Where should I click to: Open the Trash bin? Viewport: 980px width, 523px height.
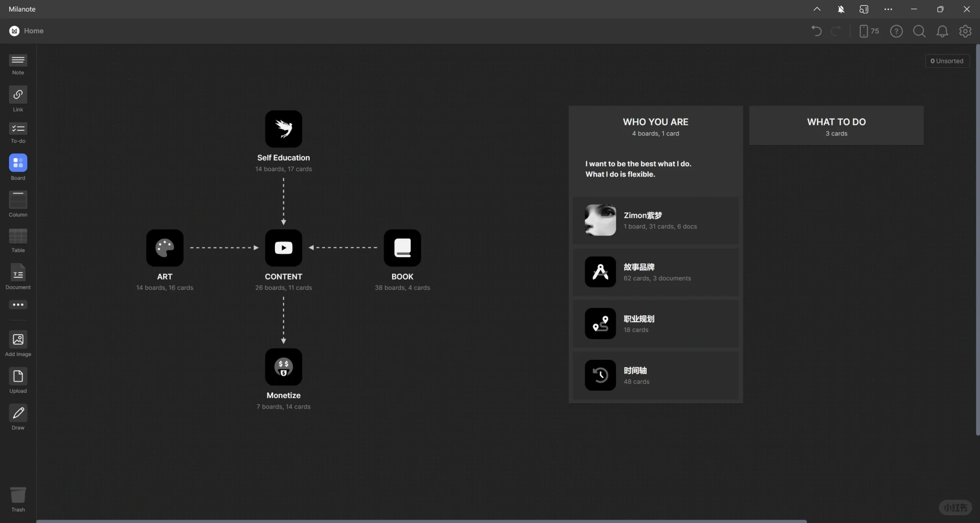point(18,496)
